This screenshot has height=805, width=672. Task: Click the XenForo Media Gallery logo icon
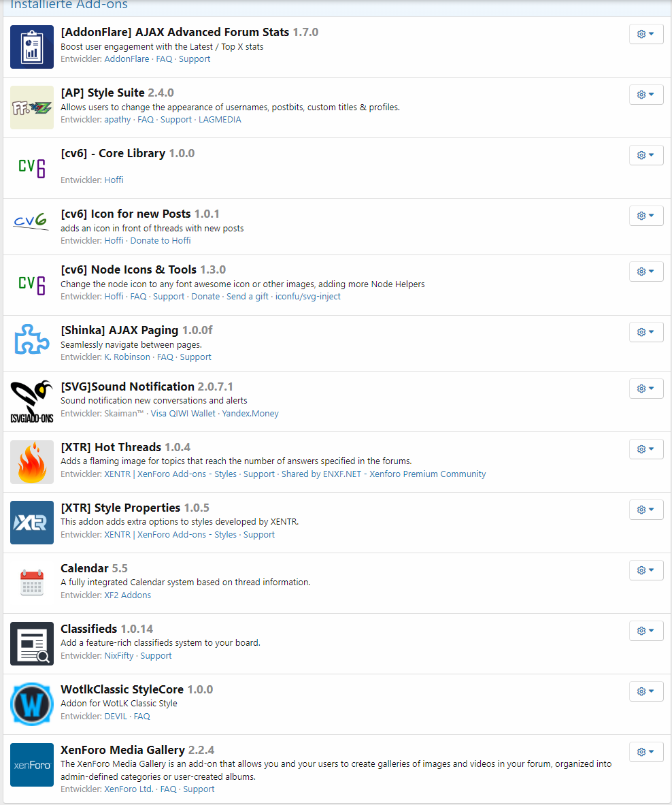pos(32,765)
